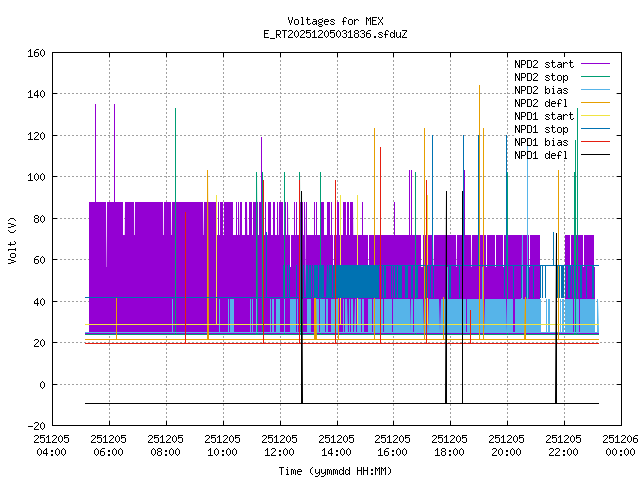Click the file name E_RT20251205031836.sfduZ subtitle
This screenshot has width=640, height=480.
pos(335,34)
